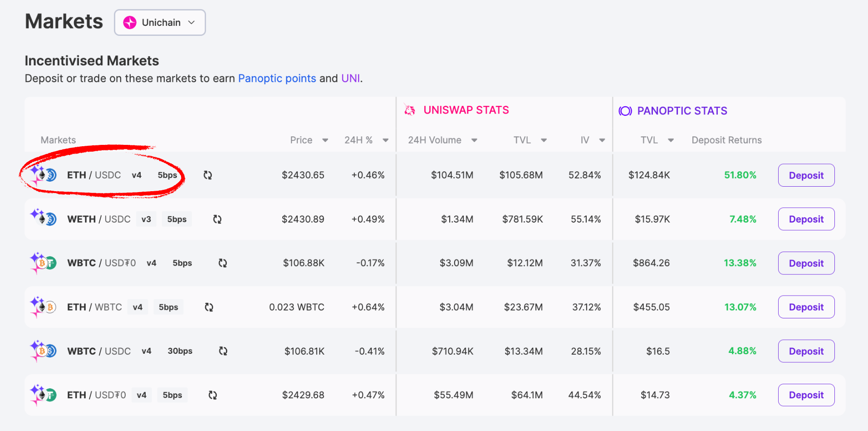
Task: Click the WBTC / USDC token pair icon
Action: pos(43,351)
